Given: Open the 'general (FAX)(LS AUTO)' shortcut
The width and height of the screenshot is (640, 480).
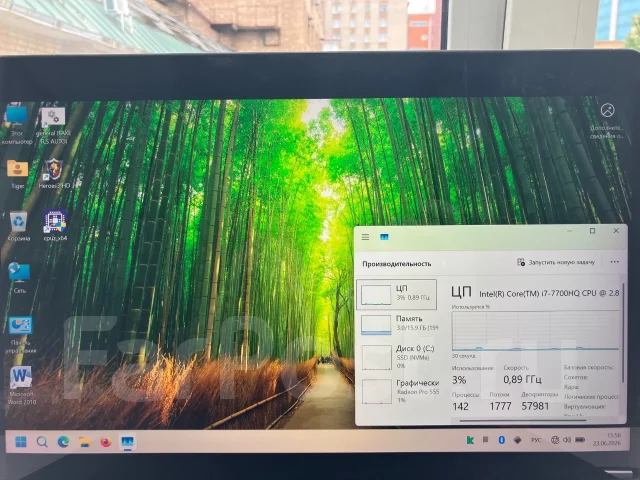Looking at the screenshot, I should coord(53,126).
